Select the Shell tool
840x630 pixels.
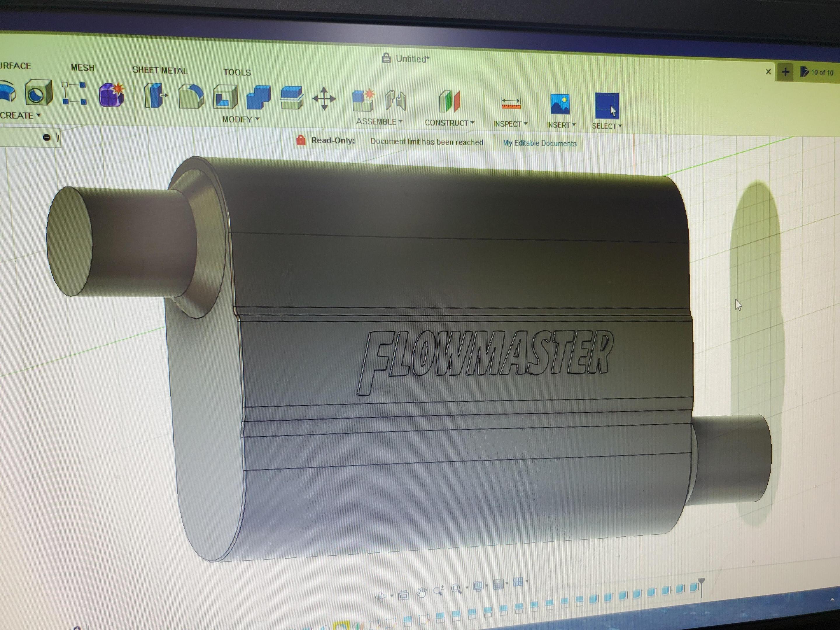tap(225, 97)
